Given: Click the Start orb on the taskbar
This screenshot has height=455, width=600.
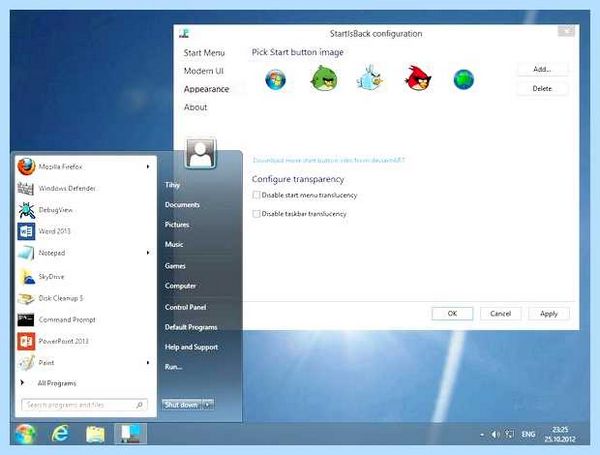Looking at the screenshot, I should (x=25, y=434).
